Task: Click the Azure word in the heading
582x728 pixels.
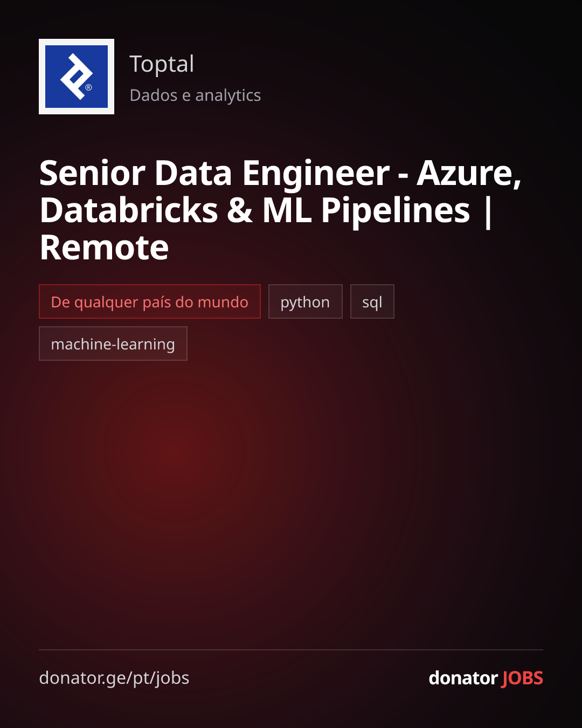Action: (x=469, y=174)
